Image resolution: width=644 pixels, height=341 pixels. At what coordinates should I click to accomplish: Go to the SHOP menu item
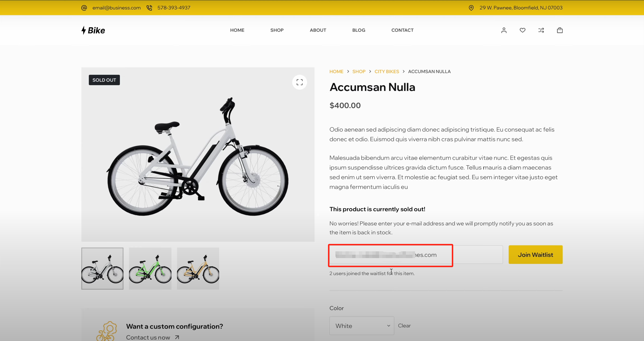coord(277,30)
